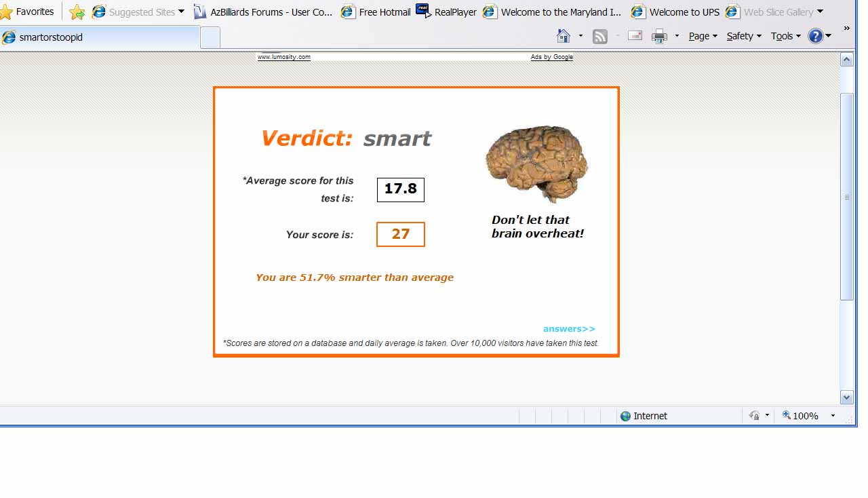Click the Read Mail envelope icon
This screenshot has width=868, height=498.
tap(635, 36)
